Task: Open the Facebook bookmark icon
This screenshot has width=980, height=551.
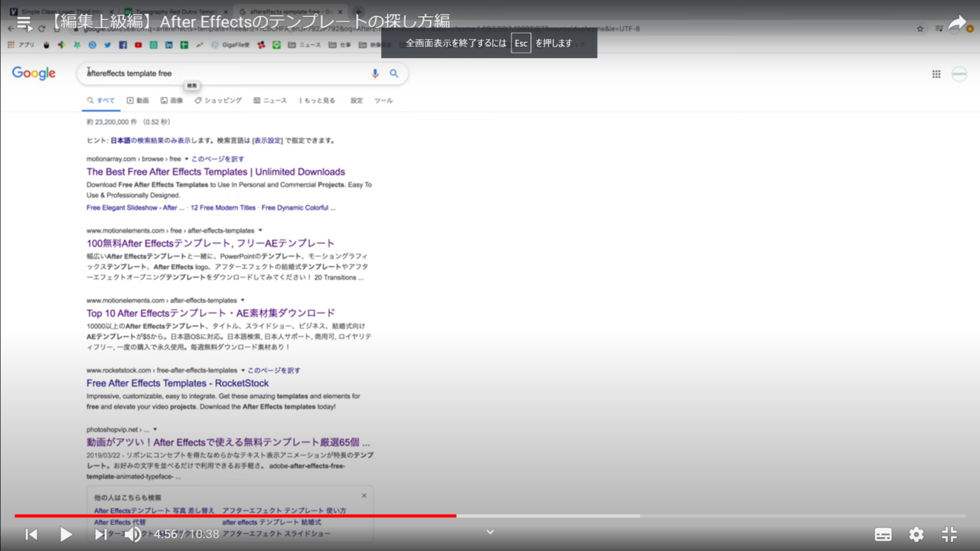Action: (x=122, y=44)
